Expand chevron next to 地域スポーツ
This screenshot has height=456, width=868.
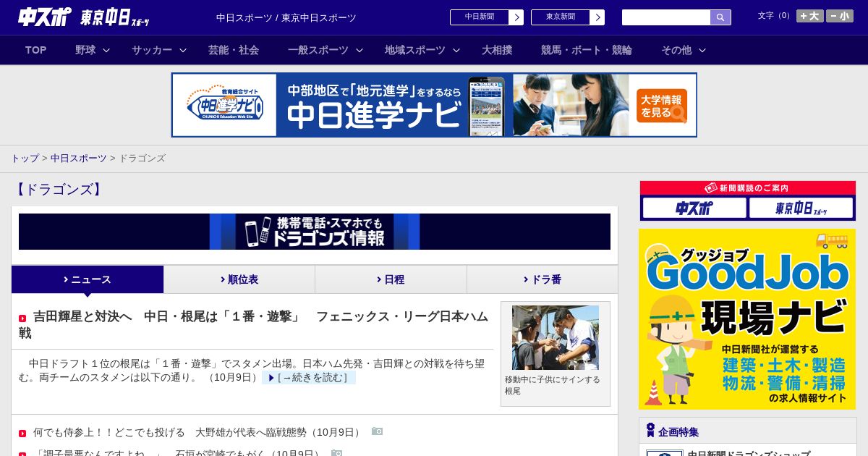click(456, 51)
